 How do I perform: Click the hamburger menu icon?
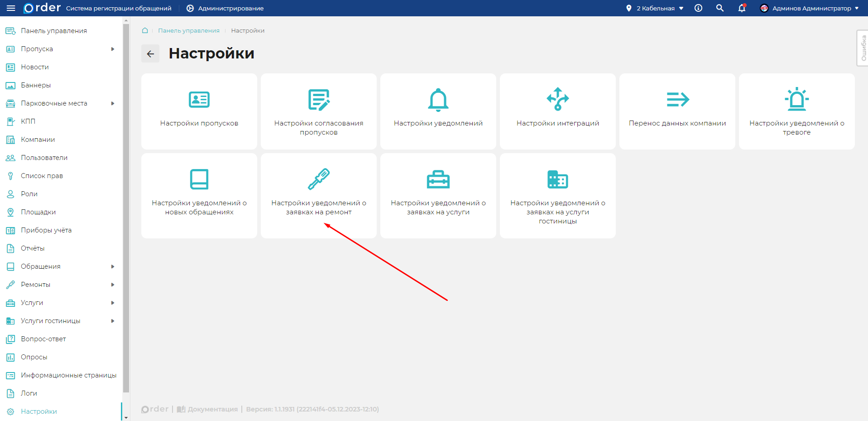coord(11,8)
